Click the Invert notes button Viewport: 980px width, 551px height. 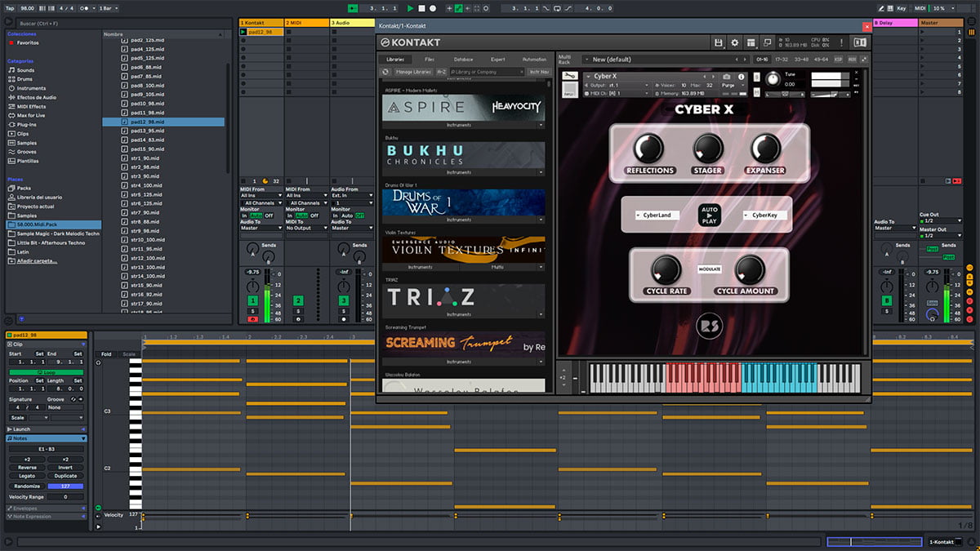(65, 468)
